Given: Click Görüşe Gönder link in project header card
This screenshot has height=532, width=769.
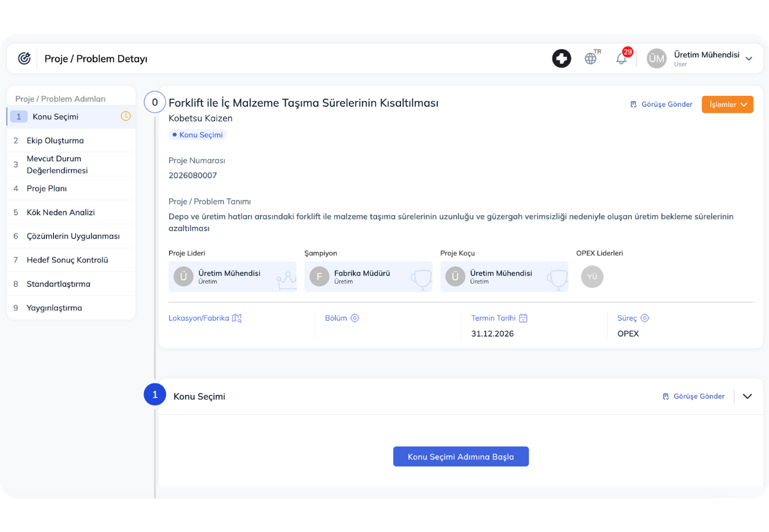Looking at the screenshot, I should (x=661, y=104).
